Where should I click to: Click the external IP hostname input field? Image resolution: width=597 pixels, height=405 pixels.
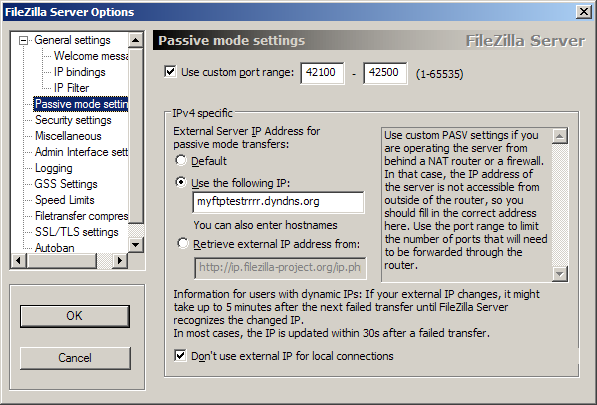[278, 202]
